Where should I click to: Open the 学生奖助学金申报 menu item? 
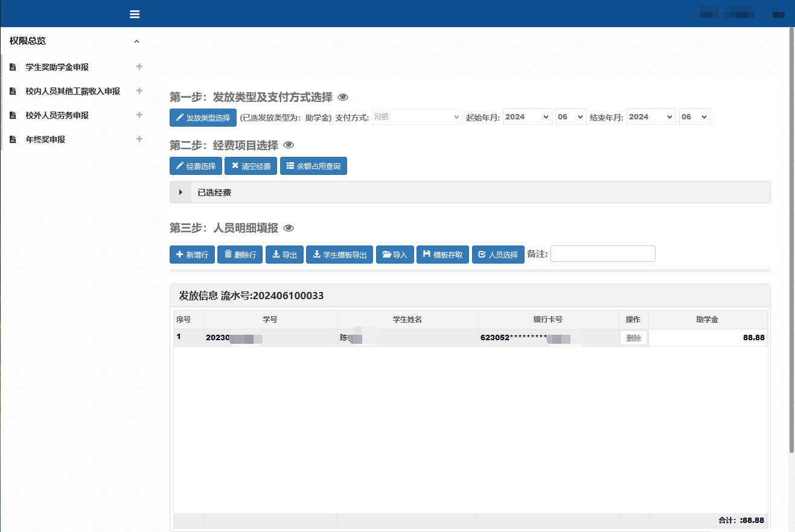point(57,67)
